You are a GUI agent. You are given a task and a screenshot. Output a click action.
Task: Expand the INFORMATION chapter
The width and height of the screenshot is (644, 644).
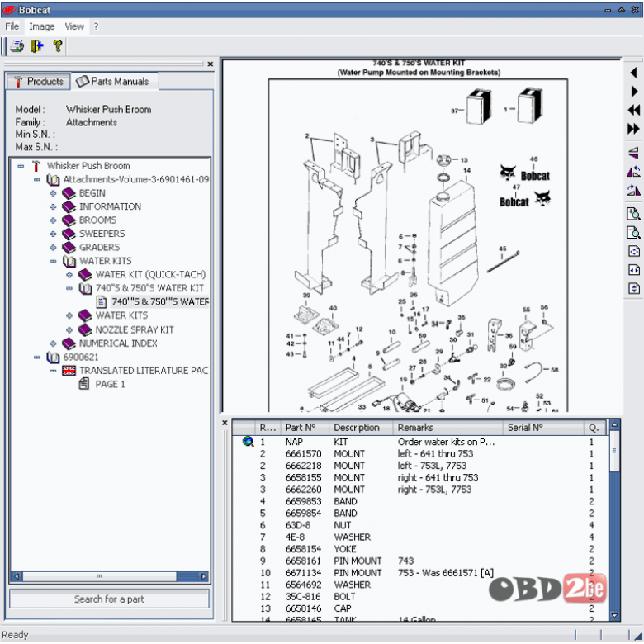53,207
